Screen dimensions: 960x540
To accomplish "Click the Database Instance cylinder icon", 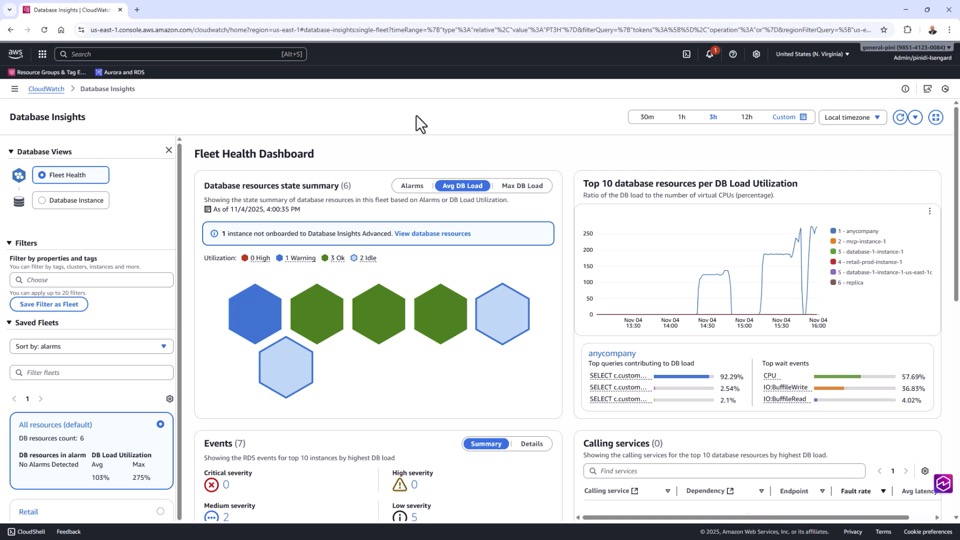I will 19,201.
